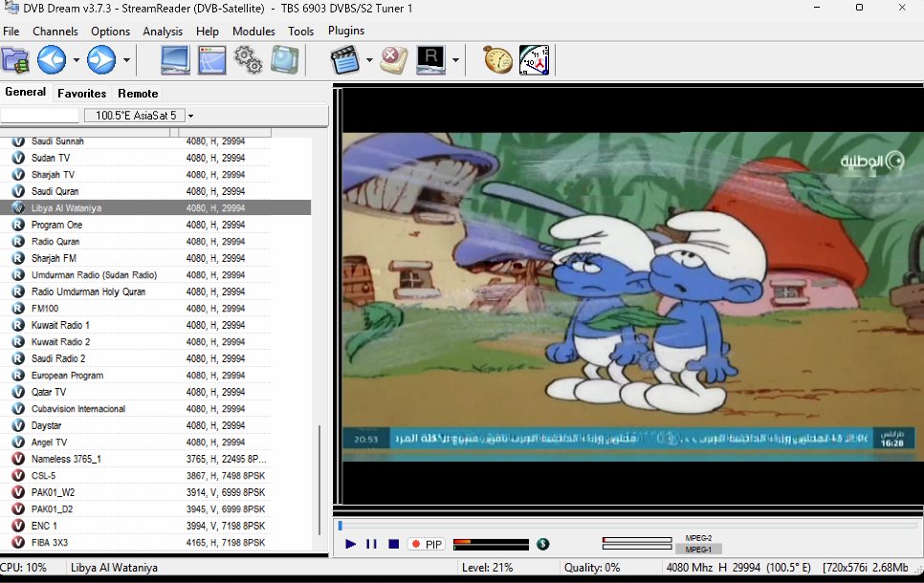This screenshot has height=583, width=924.
Task: Expand the back arrow history dropdown
Action: [x=76, y=60]
